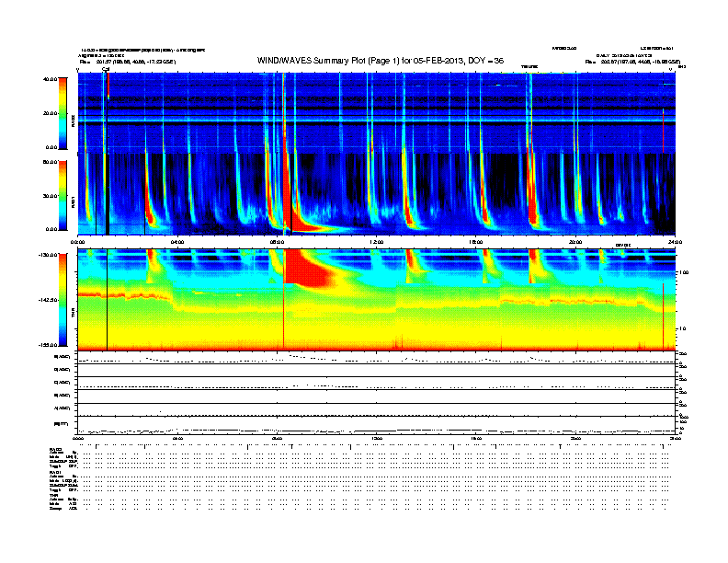
Task: Click the 30.00 label on RAD1 scale
Action: click(x=50, y=196)
